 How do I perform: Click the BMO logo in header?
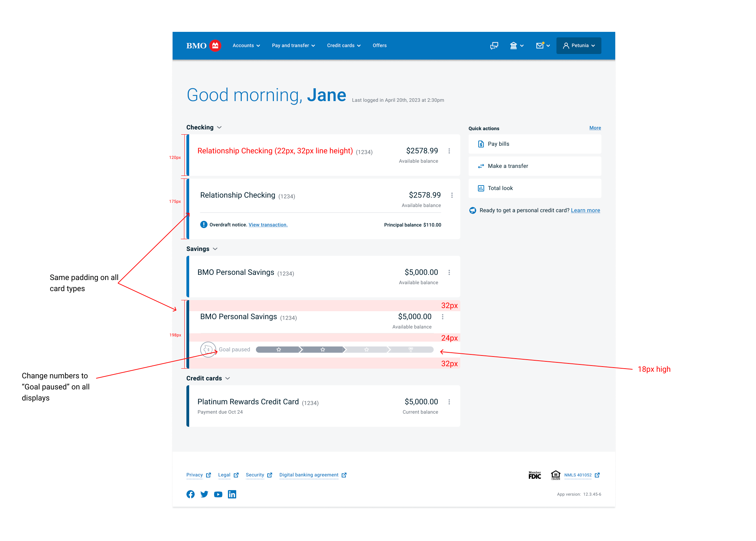[x=203, y=46]
